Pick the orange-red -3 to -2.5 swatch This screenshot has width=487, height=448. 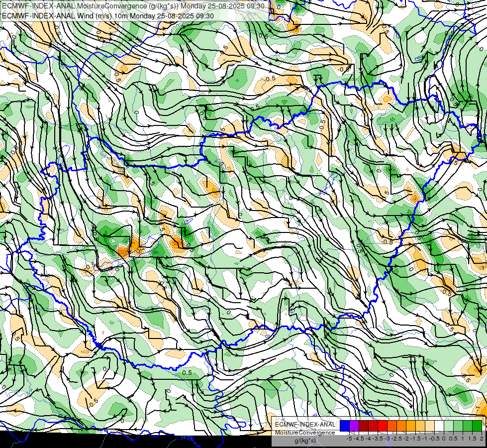392,426
